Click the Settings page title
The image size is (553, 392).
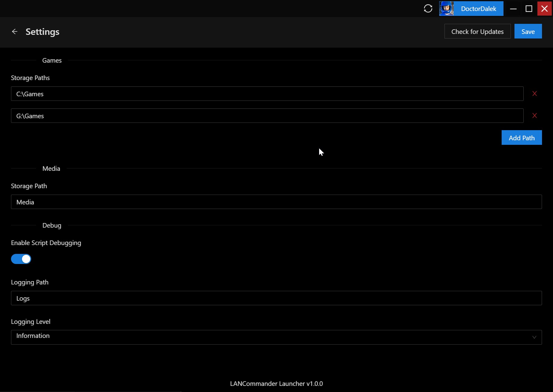click(x=42, y=31)
